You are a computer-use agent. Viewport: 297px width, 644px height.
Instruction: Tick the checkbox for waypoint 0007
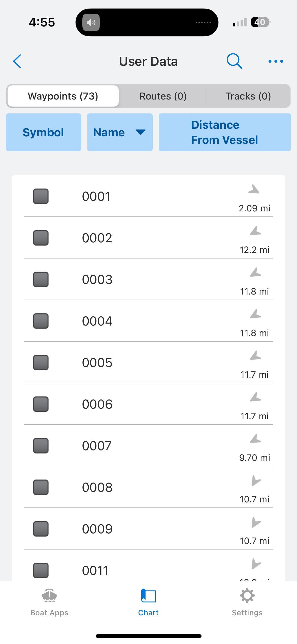[41, 446]
